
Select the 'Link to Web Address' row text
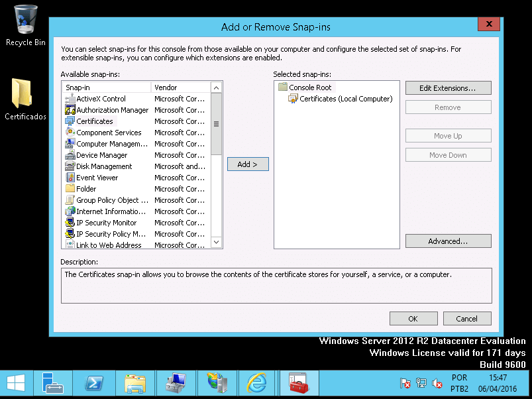(x=109, y=245)
